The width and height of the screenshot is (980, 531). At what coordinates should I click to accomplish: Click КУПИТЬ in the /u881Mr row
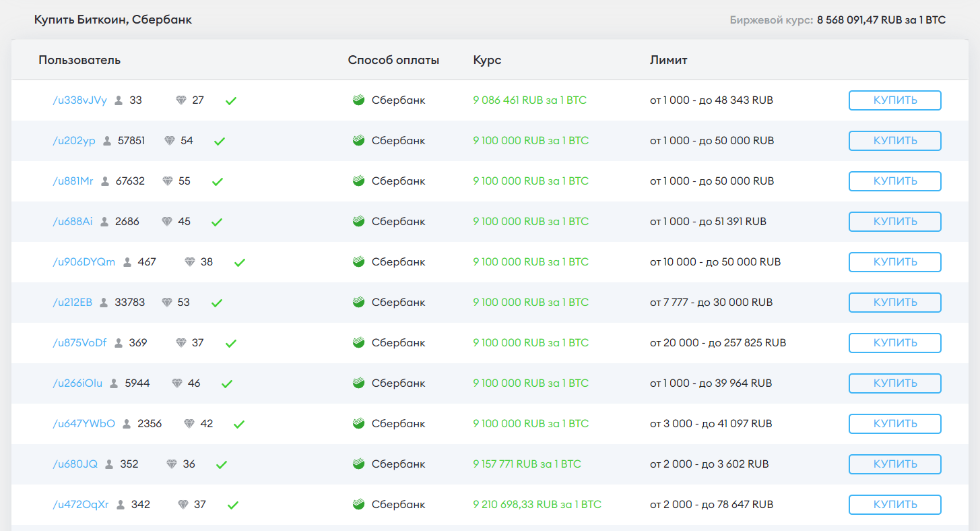[x=894, y=181]
